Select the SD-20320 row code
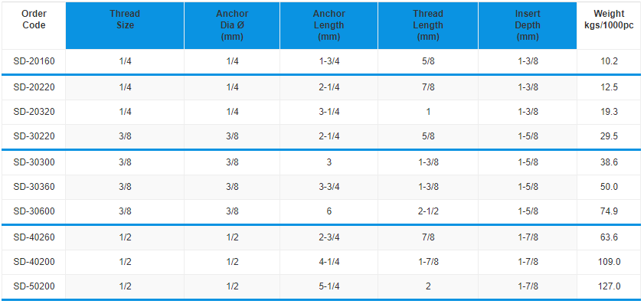This screenshot has width=644, height=304. click(34, 112)
